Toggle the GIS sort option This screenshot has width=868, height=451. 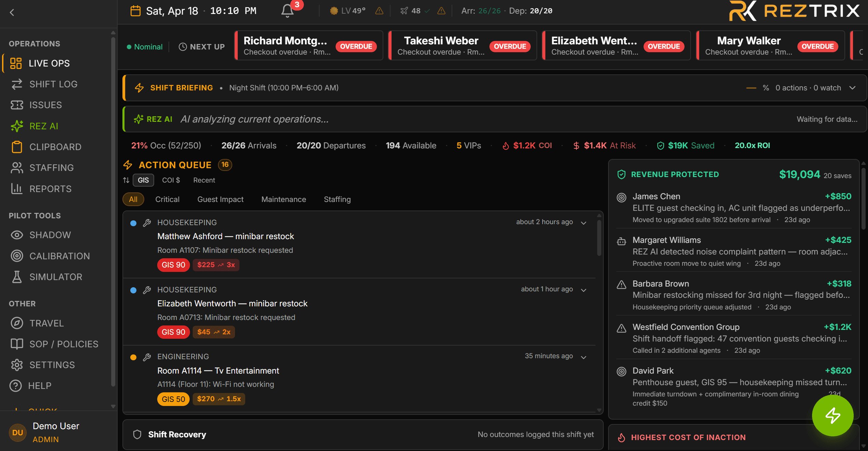point(143,180)
